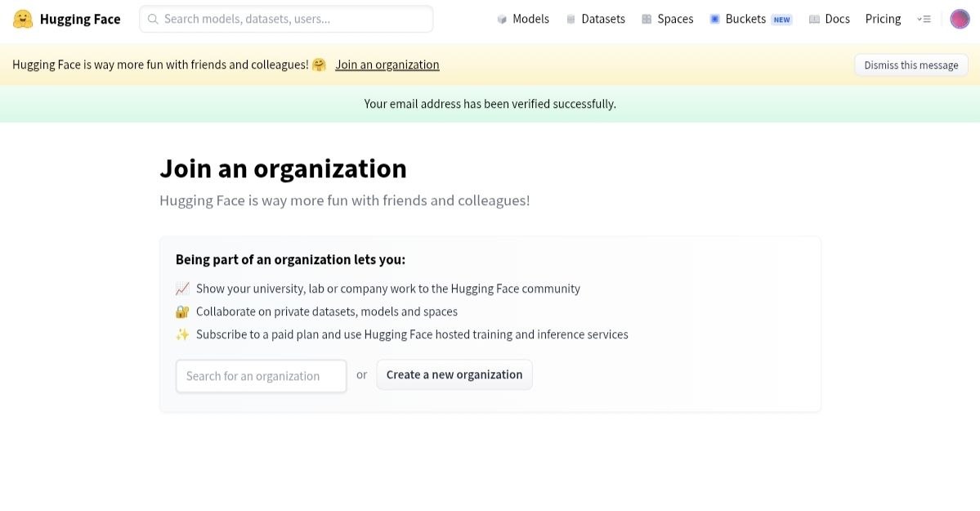Expand the more-options navigation menu
Screen dimensions: 980x511
tap(924, 20)
